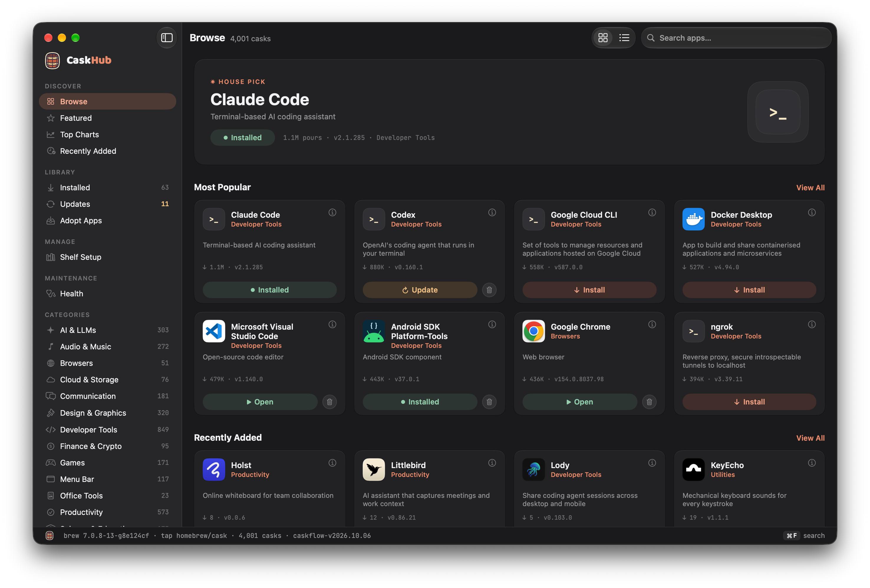Open info for KeyEcho card
Screen dimensions: 870x588
point(812,463)
